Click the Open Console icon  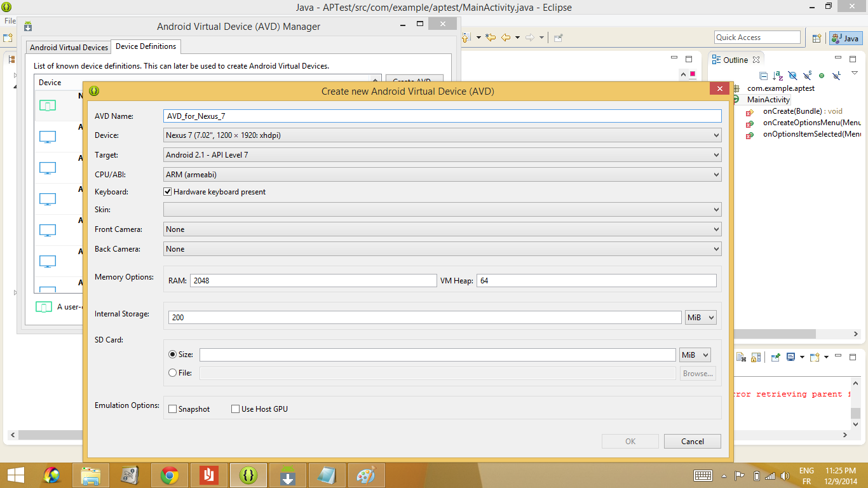pyautogui.click(x=815, y=357)
